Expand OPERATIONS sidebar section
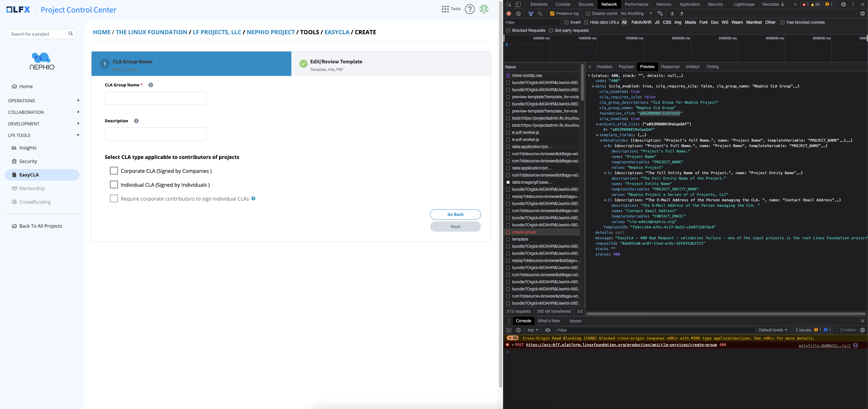 pyautogui.click(x=43, y=101)
